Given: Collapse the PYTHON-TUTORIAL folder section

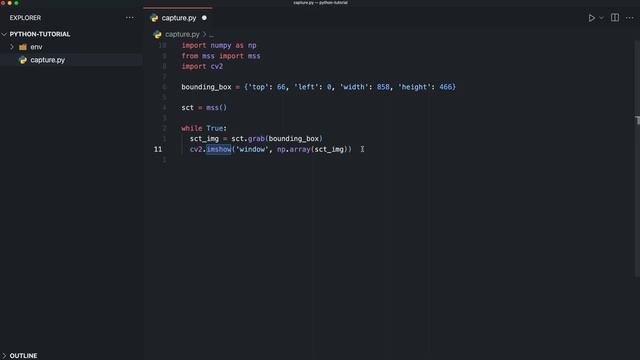Looking at the screenshot, I should (x=4, y=34).
